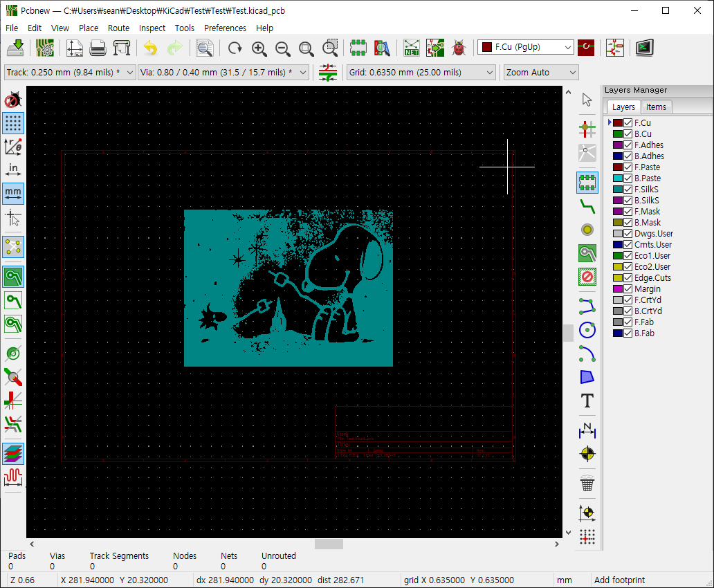714x588 pixels.
Task: Uncheck F.SilkS layer visibility
Action: (x=628, y=189)
